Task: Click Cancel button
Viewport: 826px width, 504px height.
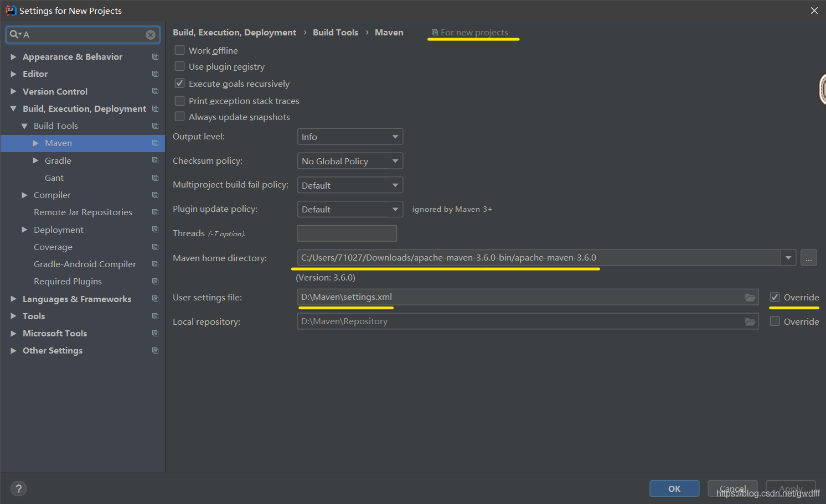Action: pyautogui.click(x=732, y=489)
